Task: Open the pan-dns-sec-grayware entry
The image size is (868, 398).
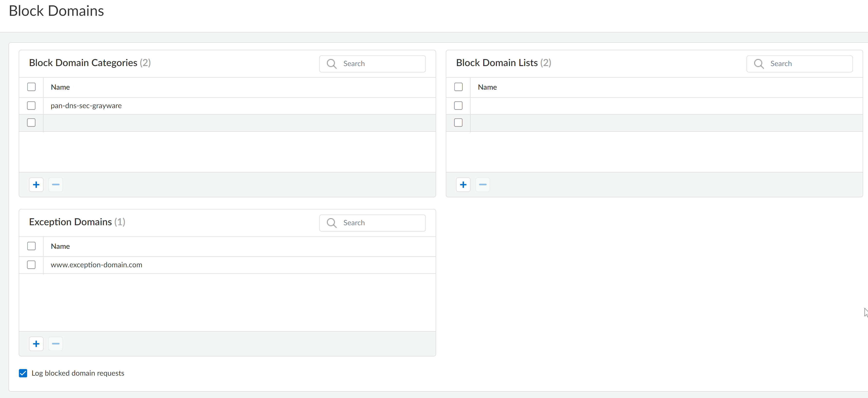Action: click(x=86, y=106)
